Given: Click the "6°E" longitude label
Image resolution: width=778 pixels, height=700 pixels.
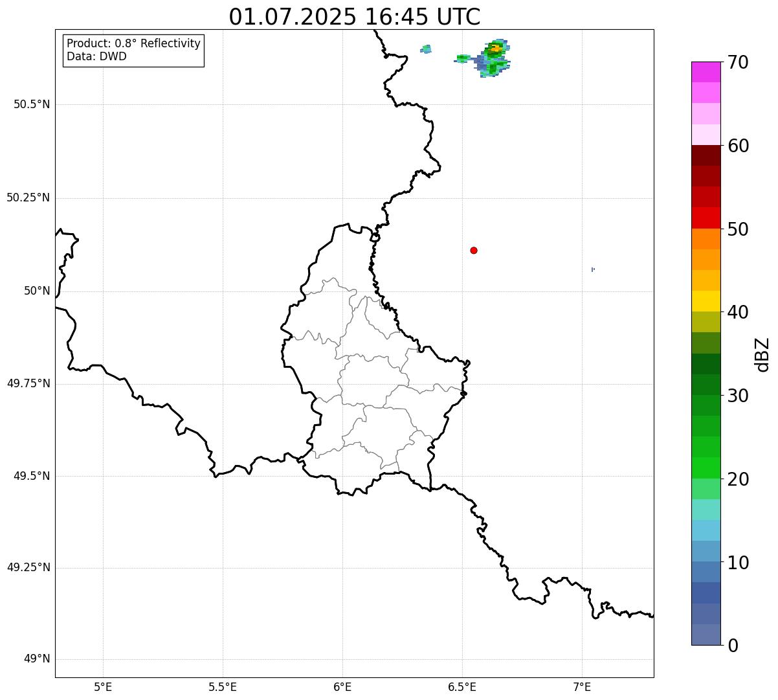Looking at the screenshot, I should pos(342,686).
